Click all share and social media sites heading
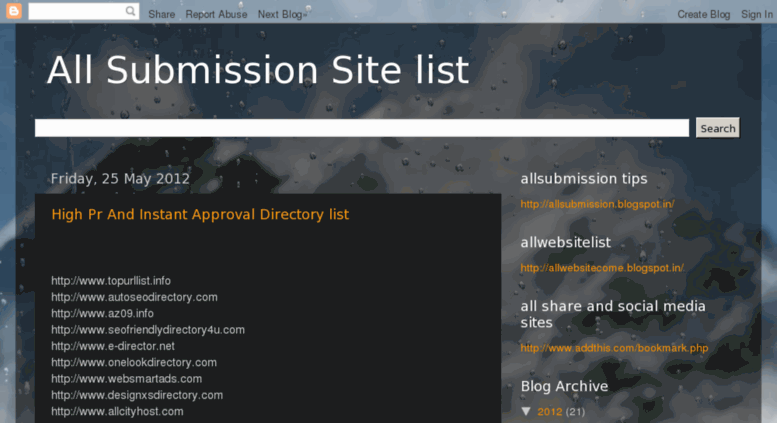 [x=613, y=315]
